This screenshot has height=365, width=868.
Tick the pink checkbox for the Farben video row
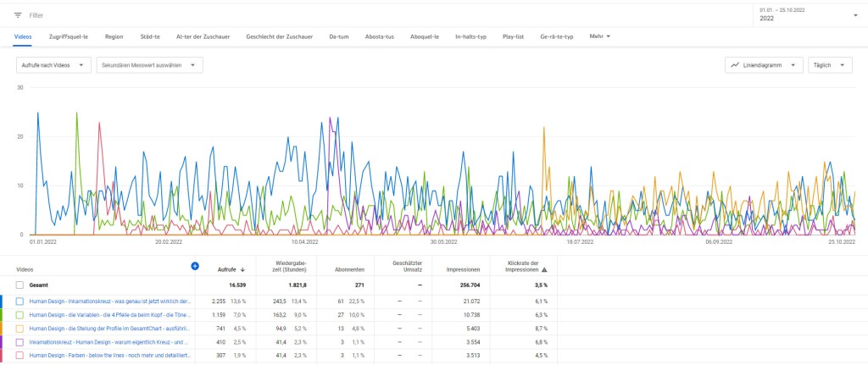pyautogui.click(x=20, y=355)
